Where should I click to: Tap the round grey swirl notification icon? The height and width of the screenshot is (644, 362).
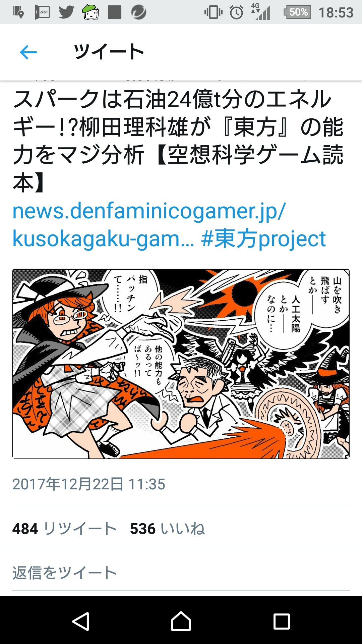coord(138,12)
